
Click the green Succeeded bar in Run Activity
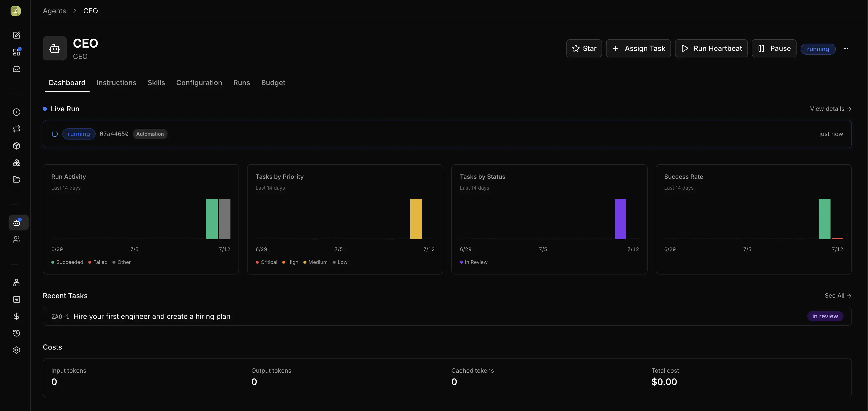[x=212, y=219]
